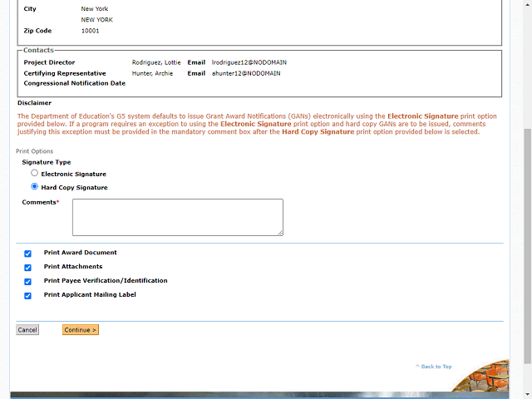Click the Congressional Notification Date label
The image size is (532, 399).
(75, 83)
